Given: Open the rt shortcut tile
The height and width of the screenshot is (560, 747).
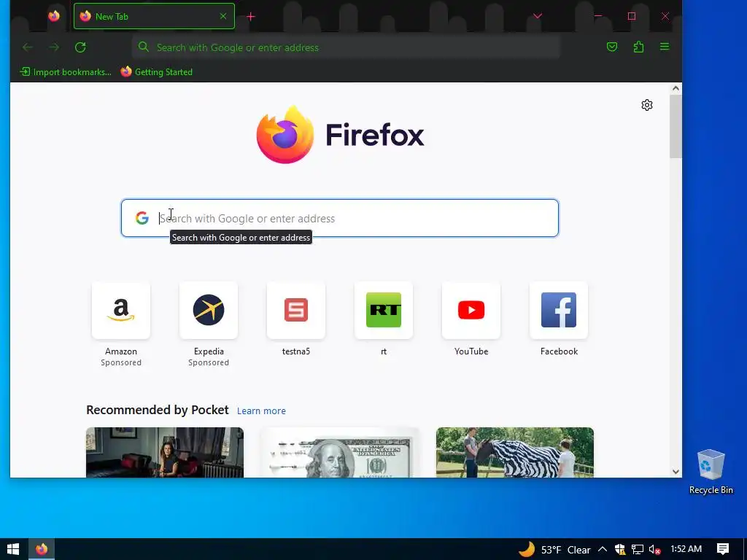Looking at the screenshot, I should tap(384, 310).
